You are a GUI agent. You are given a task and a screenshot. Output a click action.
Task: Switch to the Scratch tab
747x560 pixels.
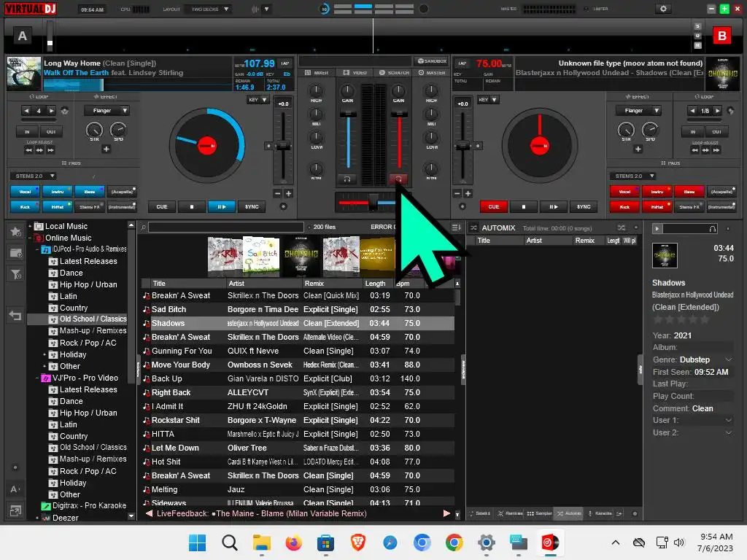point(394,73)
